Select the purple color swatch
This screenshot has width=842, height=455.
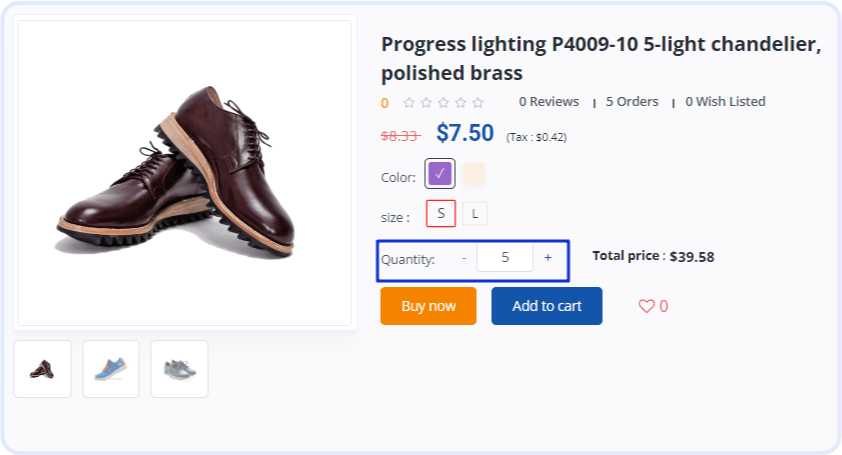pyautogui.click(x=440, y=174)
